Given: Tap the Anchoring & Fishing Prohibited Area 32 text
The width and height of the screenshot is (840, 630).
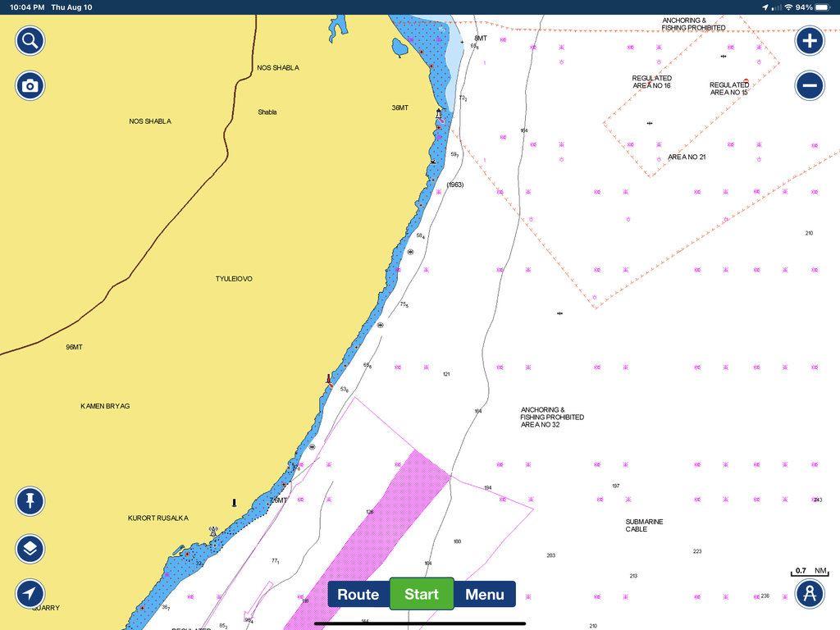Looking at the screenshot, I should click(x=552, y=418).
